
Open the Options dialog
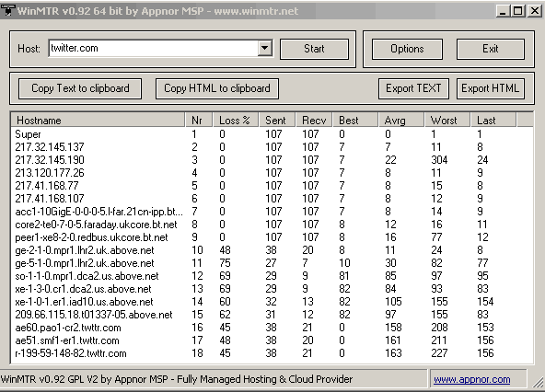coord(407,49)
